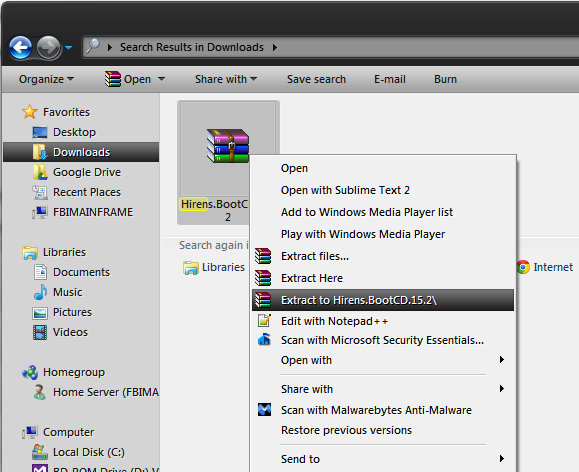Screen dimensions: 579x472
Task: Open the recent pages dropdown arrow
Action: [x=68, y=48]
